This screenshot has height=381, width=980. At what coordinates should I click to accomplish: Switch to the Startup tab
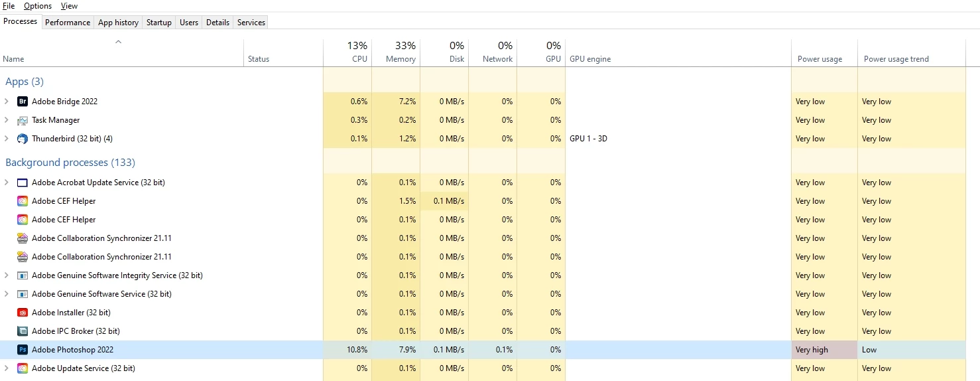[159, 23]
